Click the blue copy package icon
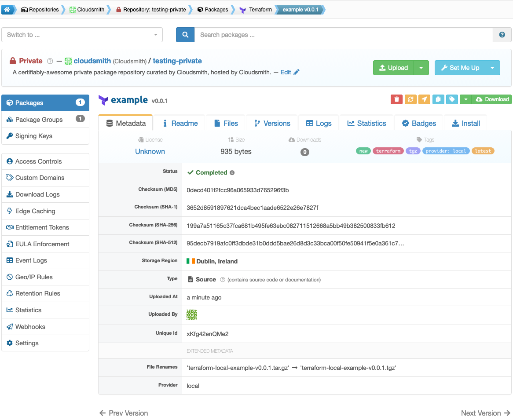513x420 pixels. tap(438, 99)
